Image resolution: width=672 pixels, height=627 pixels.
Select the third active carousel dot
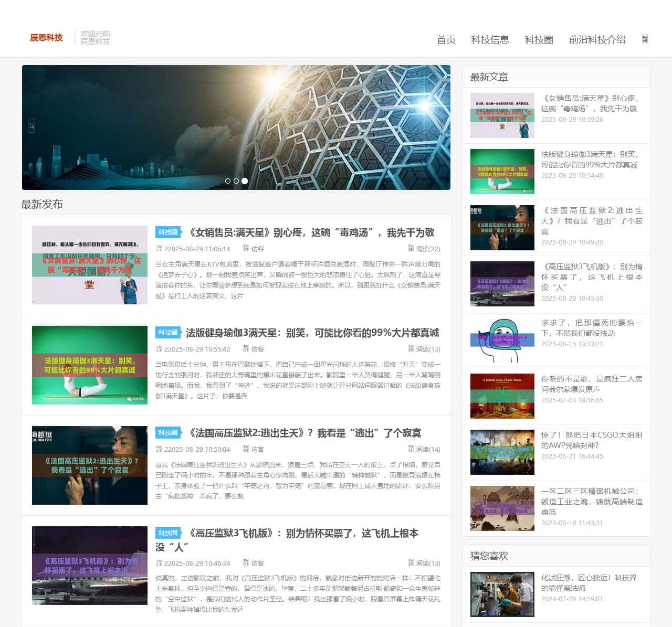245,181
